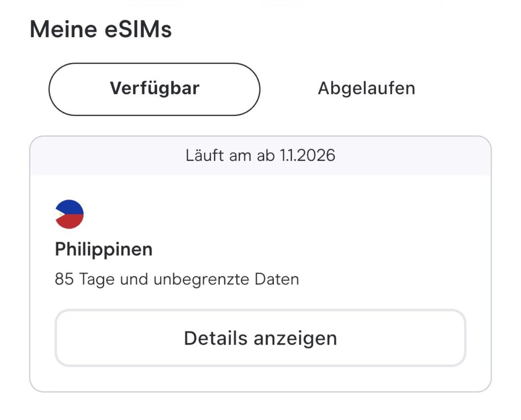Open the Abgelaufen tab
Viewport: 521px width, 420px height.
(x=366, y=89)
